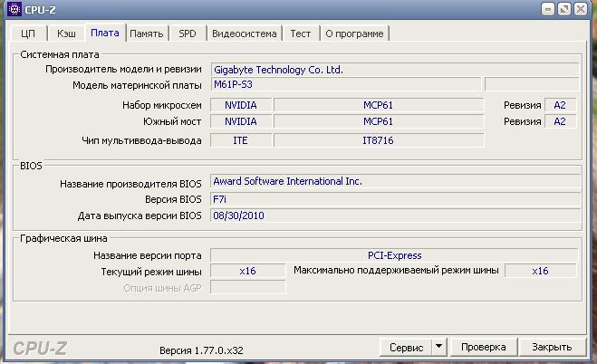Click the Название версии порта label

pos(148,255)
